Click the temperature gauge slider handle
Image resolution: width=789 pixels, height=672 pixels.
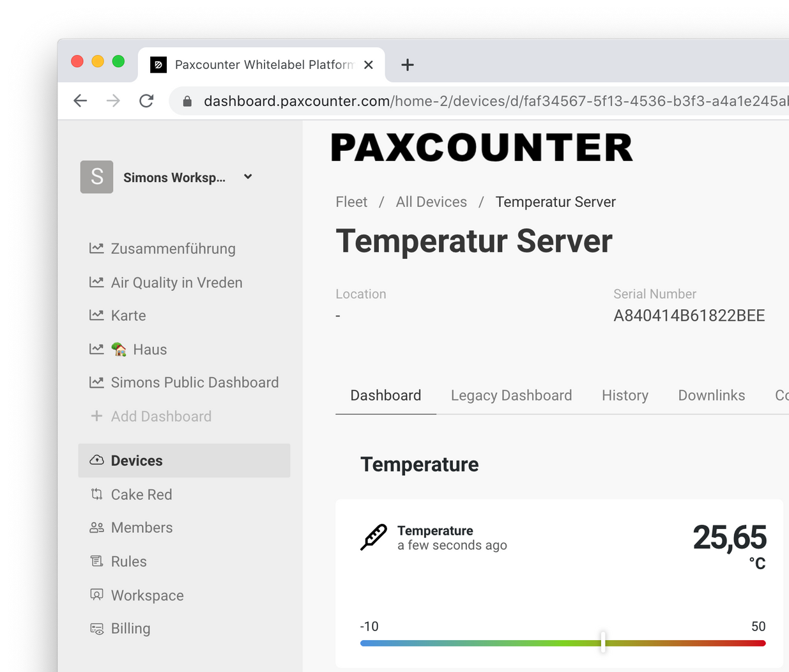pos(602,643)
